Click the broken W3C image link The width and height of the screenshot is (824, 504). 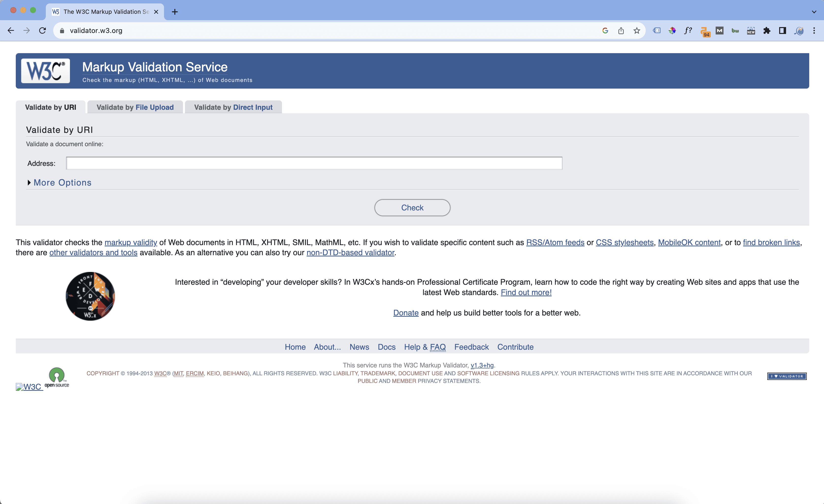[30, 387]
